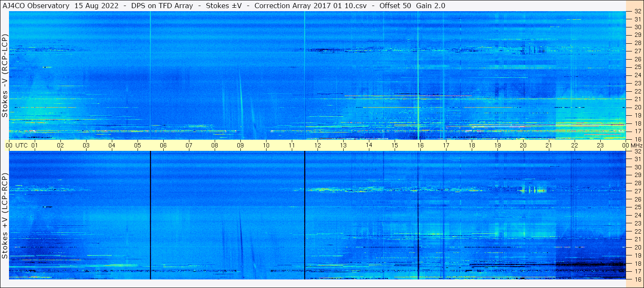Select the 14 hour tick on UTC axis

(x=369, y=145)
